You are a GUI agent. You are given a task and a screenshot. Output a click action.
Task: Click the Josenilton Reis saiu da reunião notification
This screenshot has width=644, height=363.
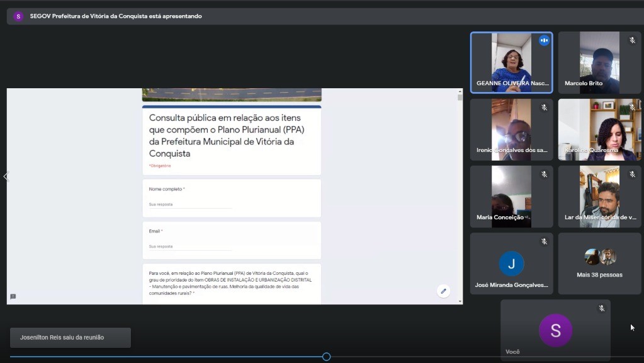point(71,338)
